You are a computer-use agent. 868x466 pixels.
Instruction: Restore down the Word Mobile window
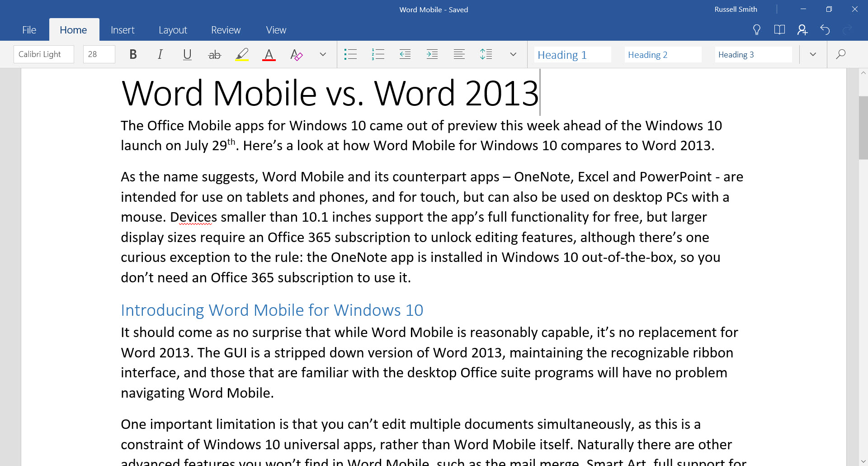click(829, 9)
